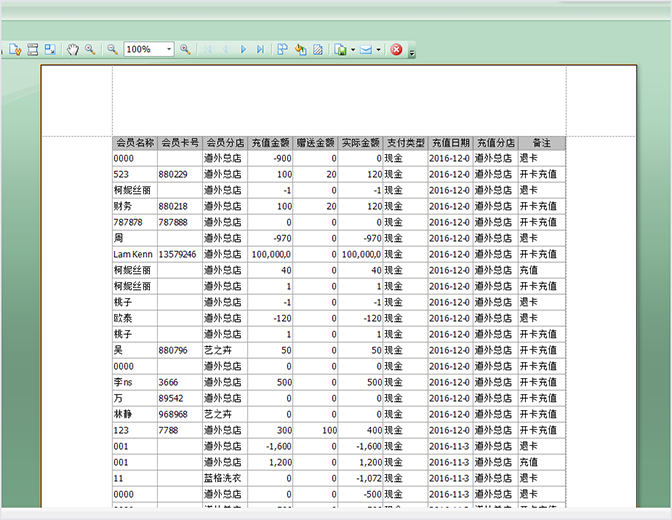Jump to the last page of the preview
This screenshot has height=520, width=672.
(x=260, y=49)
